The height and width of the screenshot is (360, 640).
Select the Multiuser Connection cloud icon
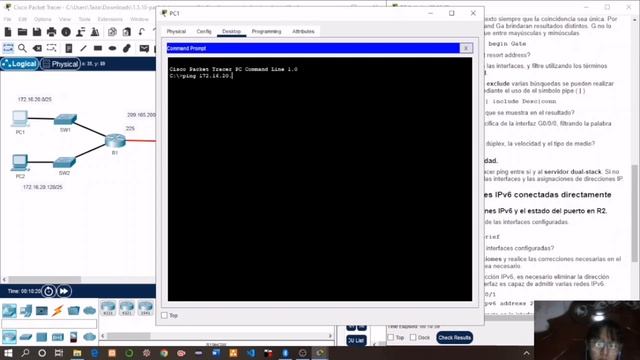click(x=89, y=311)
